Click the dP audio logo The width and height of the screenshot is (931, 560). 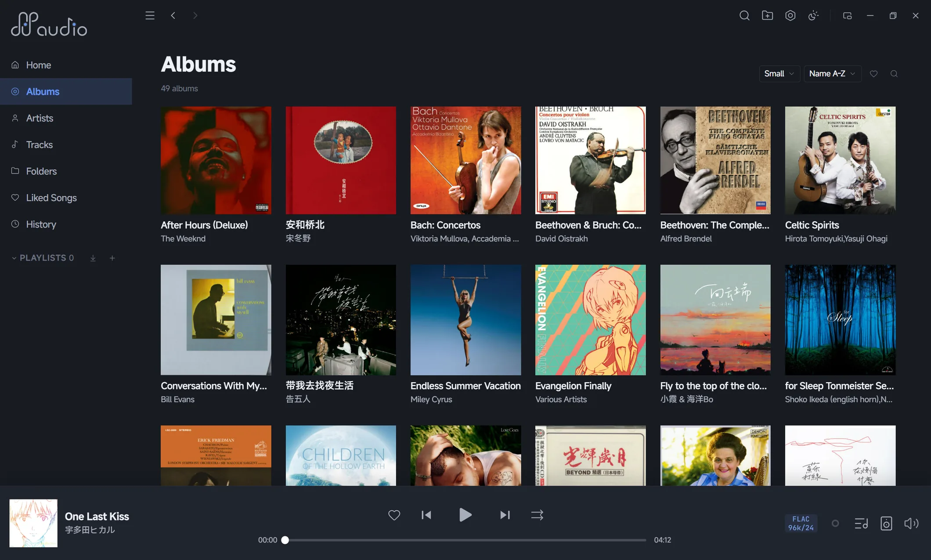click(x=49, y=24)
